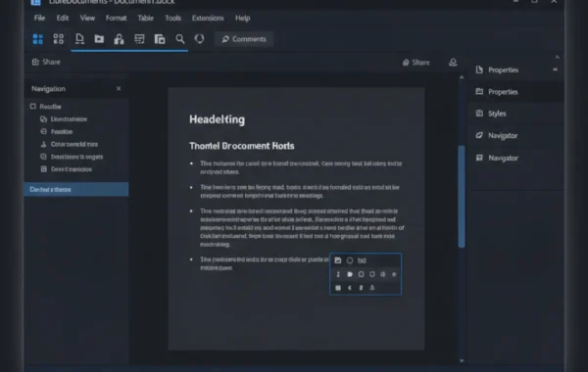588x372 pixels.
Task: Click the copy pages icon in toolbar
Action: coord(160,39)
